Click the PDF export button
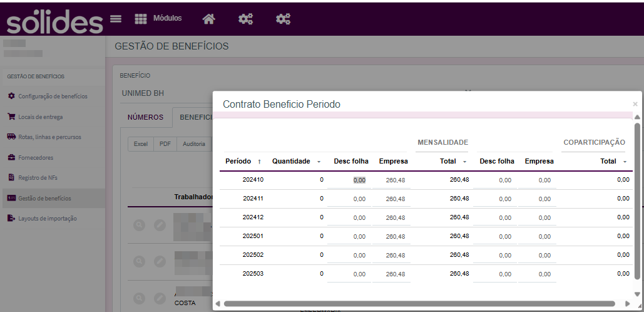This screenshot has height=312, width=644. point(165,144)
